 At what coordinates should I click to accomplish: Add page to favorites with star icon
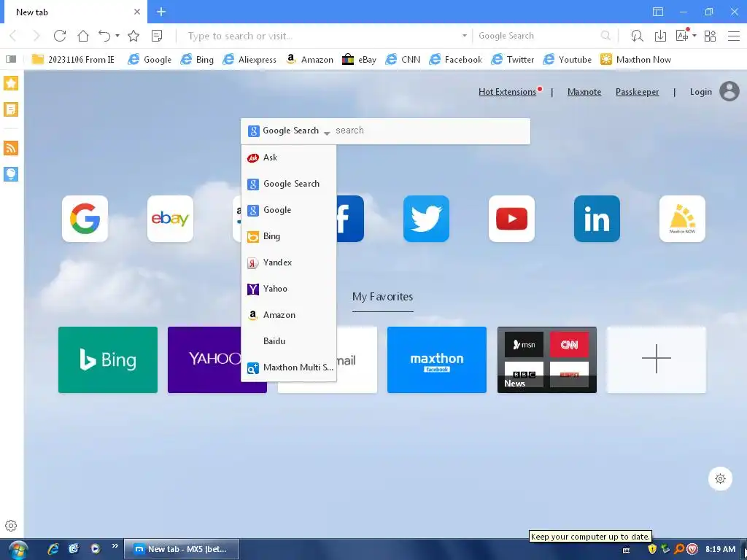pyautogui.click(x=133, y=36)
